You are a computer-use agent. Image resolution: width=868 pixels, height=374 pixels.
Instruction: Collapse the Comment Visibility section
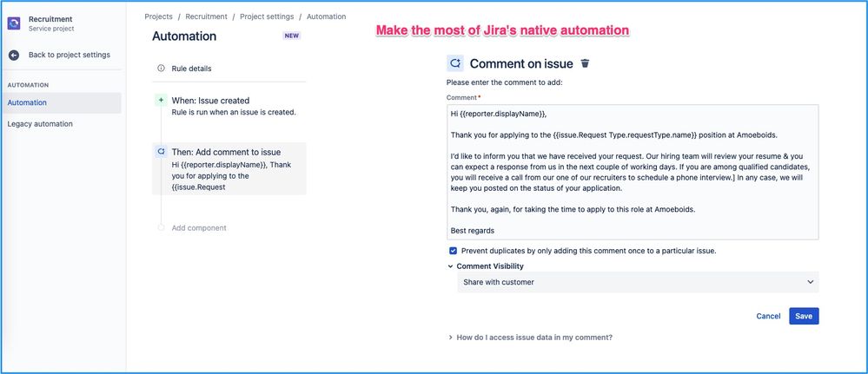click(x=450, y=266)
